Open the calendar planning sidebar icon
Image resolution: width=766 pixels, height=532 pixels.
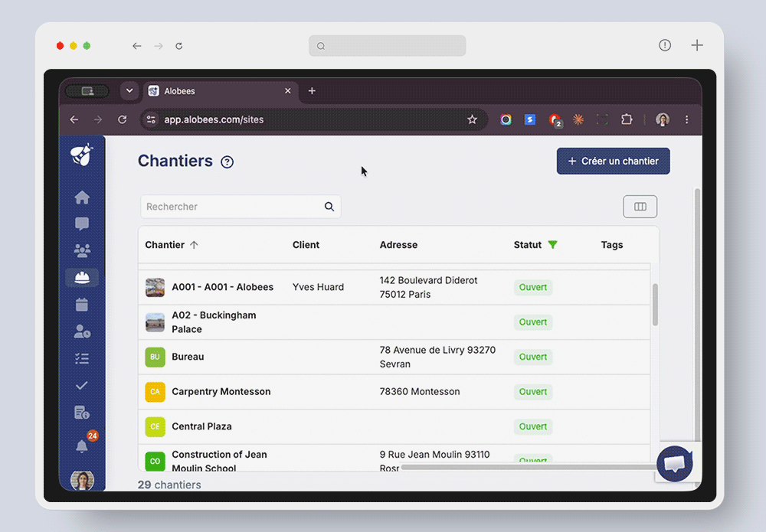82,305
